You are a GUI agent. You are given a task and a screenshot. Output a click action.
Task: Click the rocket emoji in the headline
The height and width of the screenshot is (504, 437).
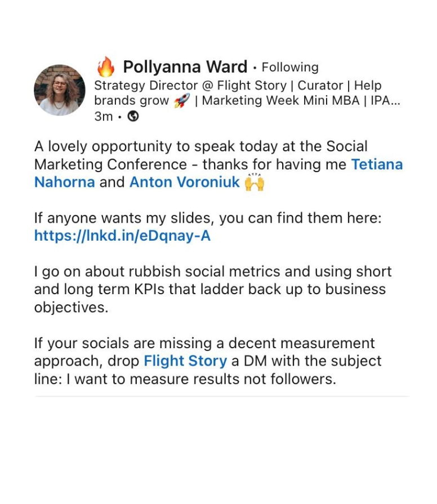181,101
